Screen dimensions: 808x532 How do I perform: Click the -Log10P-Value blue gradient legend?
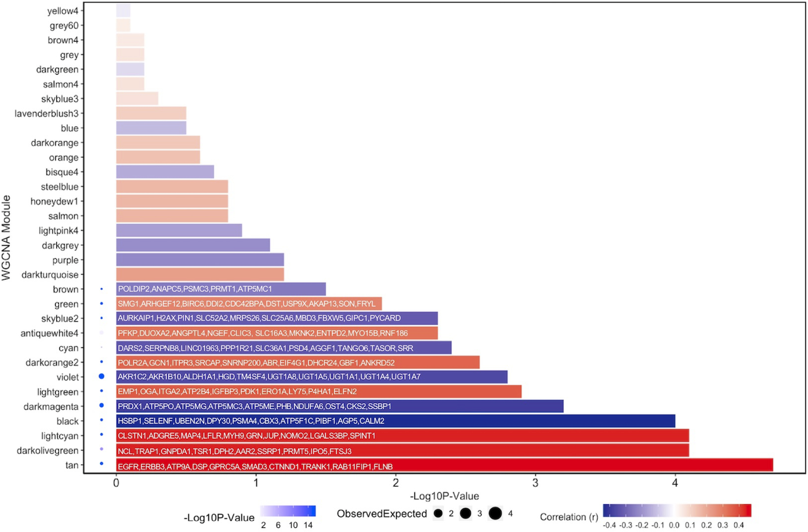[288, 511]
